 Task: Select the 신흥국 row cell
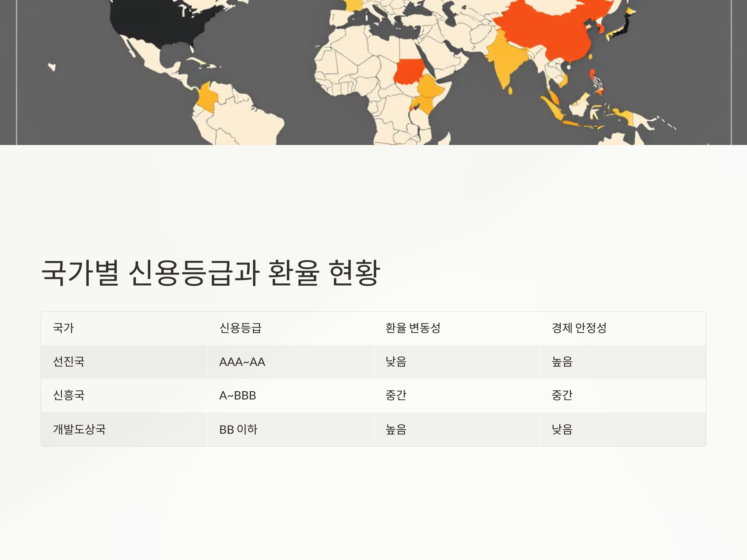69,395
